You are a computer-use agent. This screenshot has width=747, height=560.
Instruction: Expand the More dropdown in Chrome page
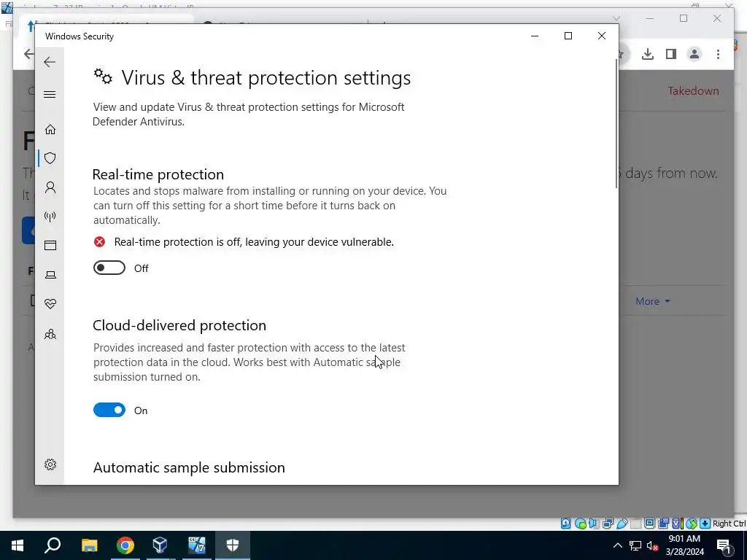click(x=652, y=301)
